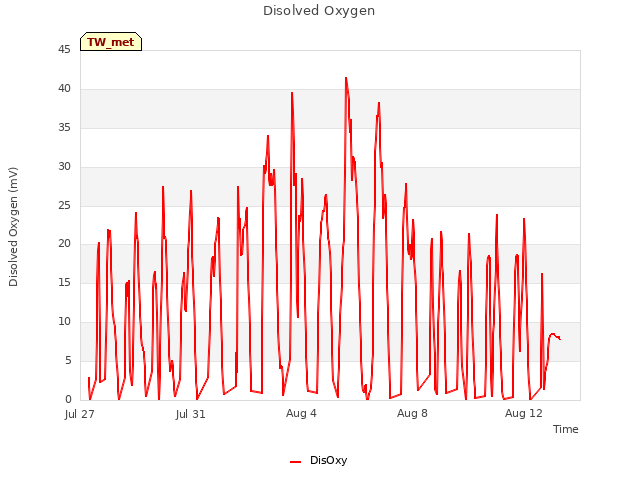Click the y-axis tick value 40
This screenshot has width=640, height=480.
pos(64,89)
